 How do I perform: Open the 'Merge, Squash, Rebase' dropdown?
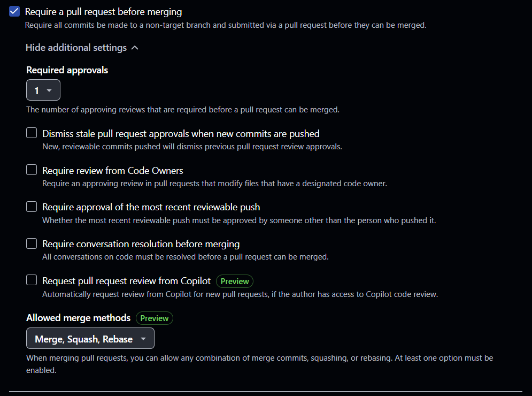[90, 339]
